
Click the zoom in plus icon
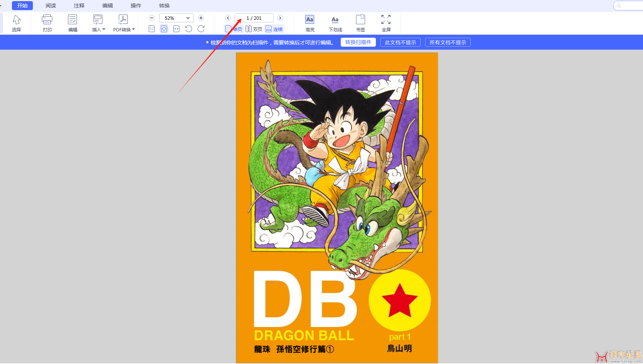coord(201,18)
